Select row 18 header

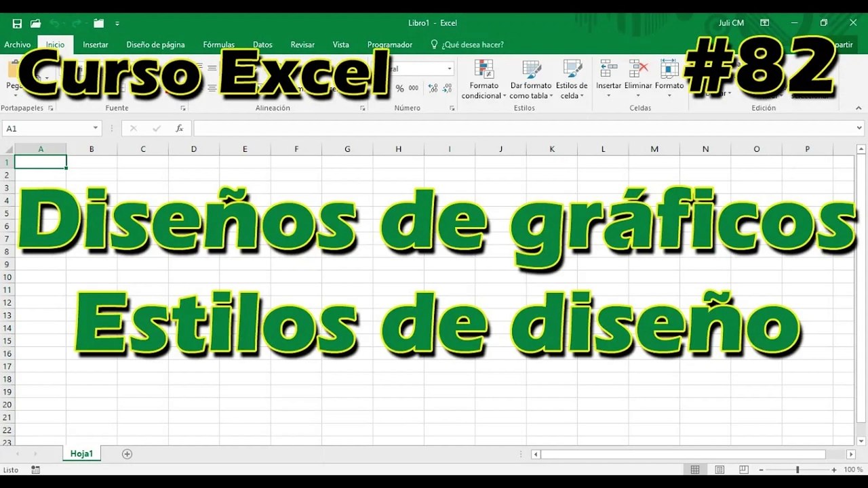click(x=7, y=379)
